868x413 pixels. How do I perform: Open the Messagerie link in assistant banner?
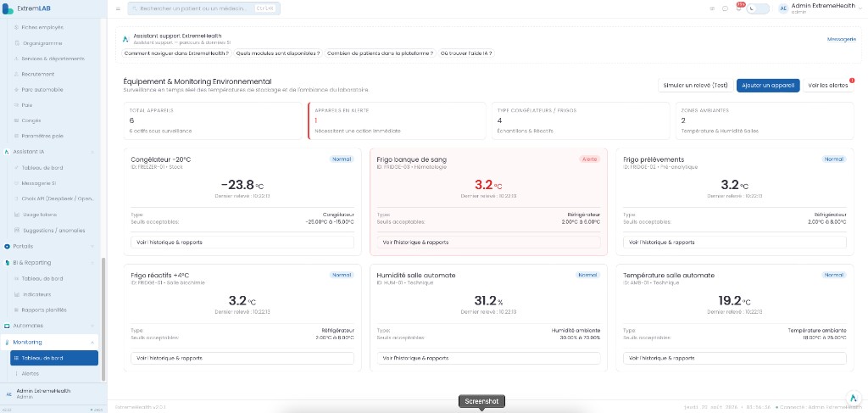(842, 39)
